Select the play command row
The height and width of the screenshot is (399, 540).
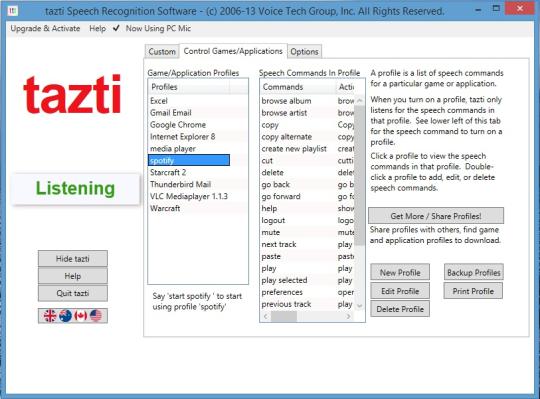pyautogui.click(x=307, y=268)
